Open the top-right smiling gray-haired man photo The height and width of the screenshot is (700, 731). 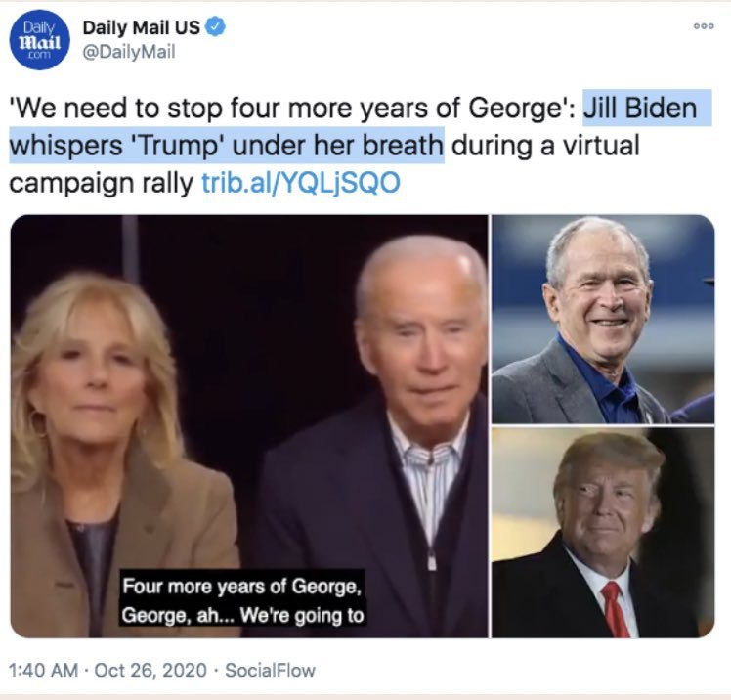tap(603, 320)
